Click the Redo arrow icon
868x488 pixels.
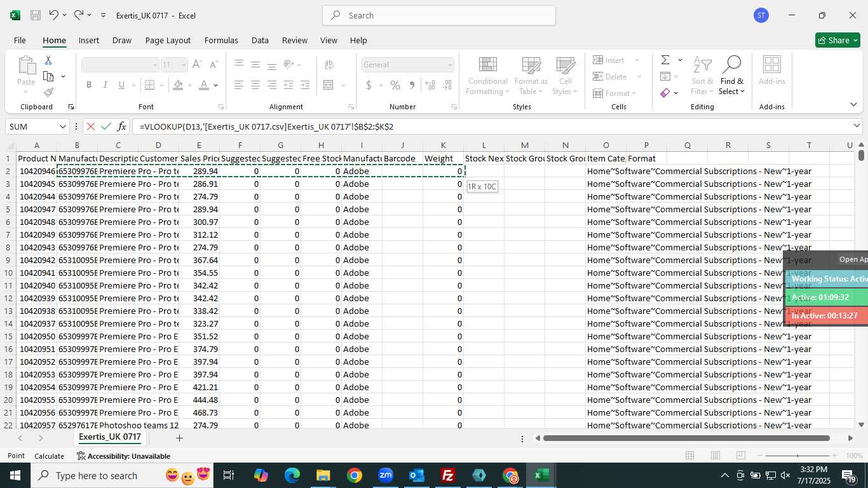point(79,15)
